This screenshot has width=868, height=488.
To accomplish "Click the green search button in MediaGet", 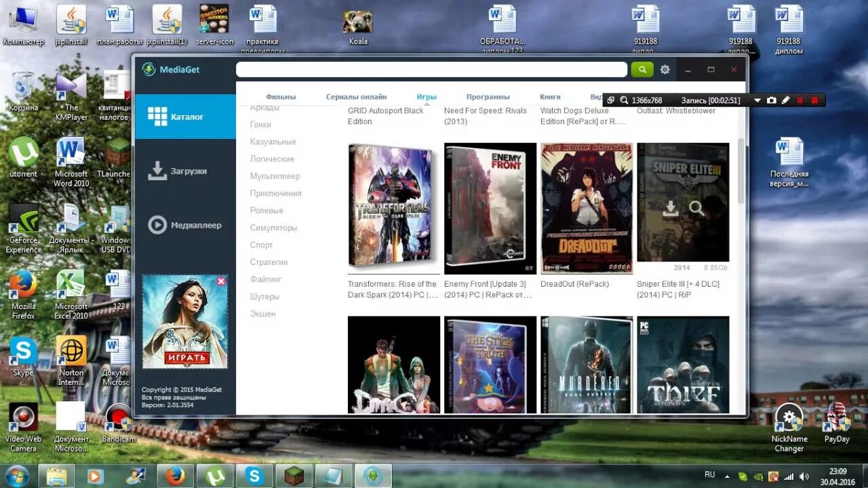I will pyautogui.click(x=642, y=69).
